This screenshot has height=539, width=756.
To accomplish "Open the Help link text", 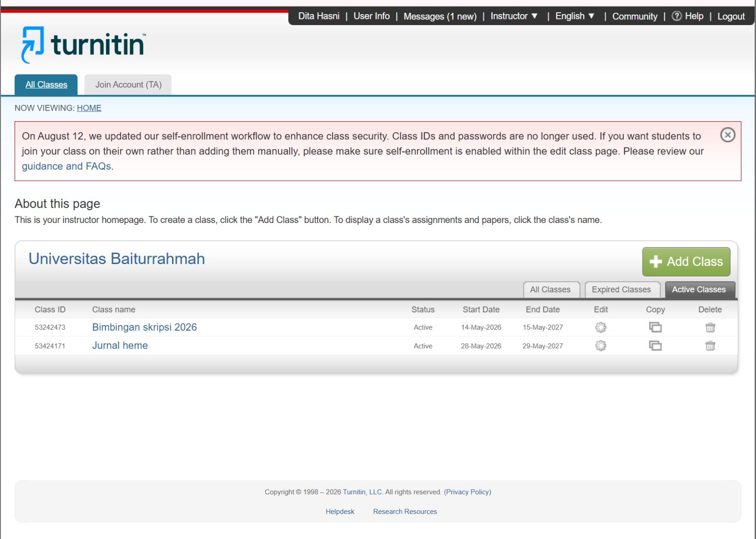I will [694, 16].
